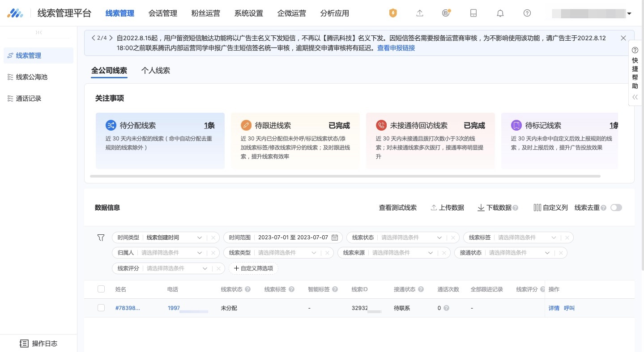
Task: Click the 查看申报链接 link
Action: coord(396,48)
